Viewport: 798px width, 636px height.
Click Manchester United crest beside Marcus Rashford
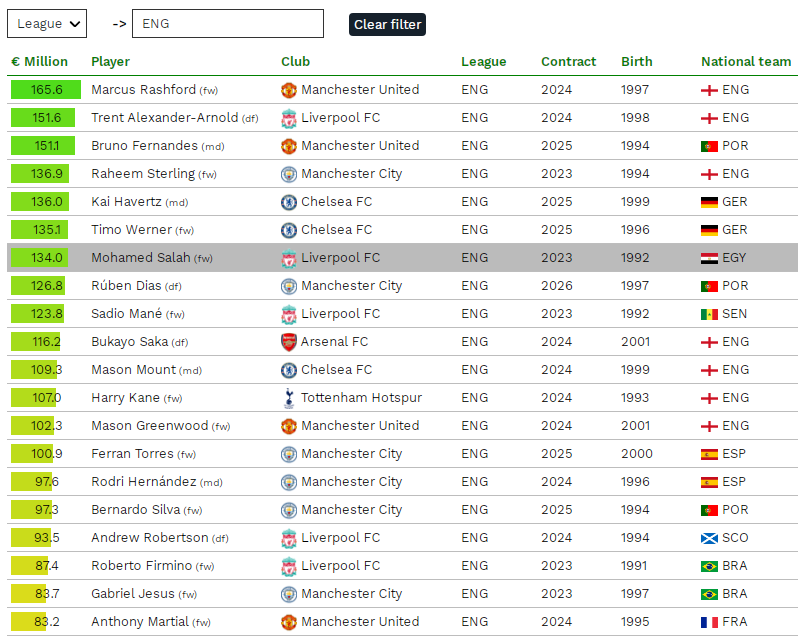[x=289, y=90]
